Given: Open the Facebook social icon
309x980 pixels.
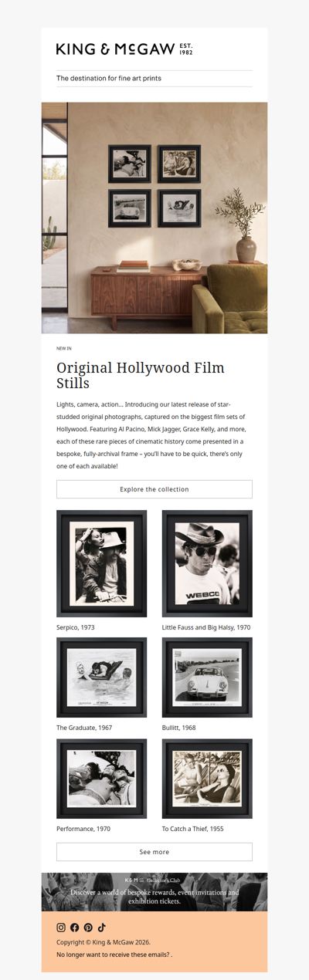Looking at the screenshot, I should point(75,928).
